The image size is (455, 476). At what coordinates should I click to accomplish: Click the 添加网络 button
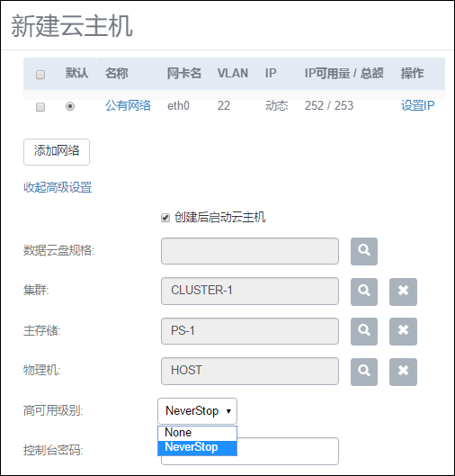[x=57, y=152]
